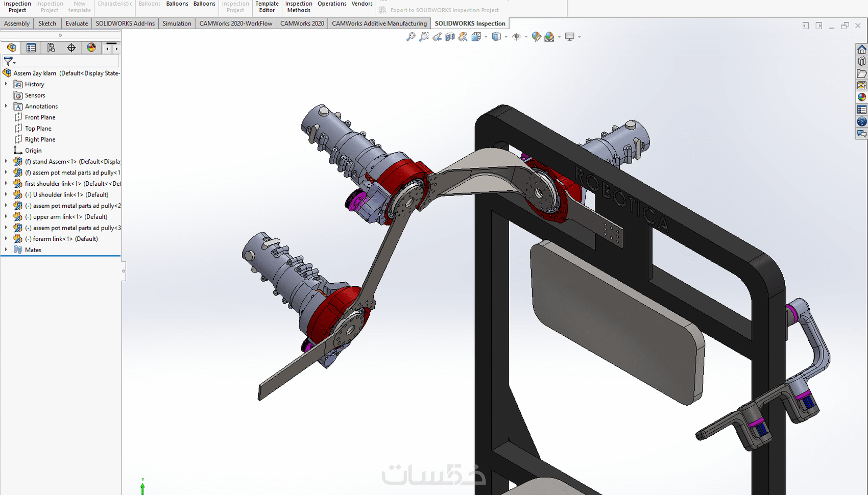The height and width of the screenshot is (495, 868).
Task: Click the Vendors button
Action: 362,4
